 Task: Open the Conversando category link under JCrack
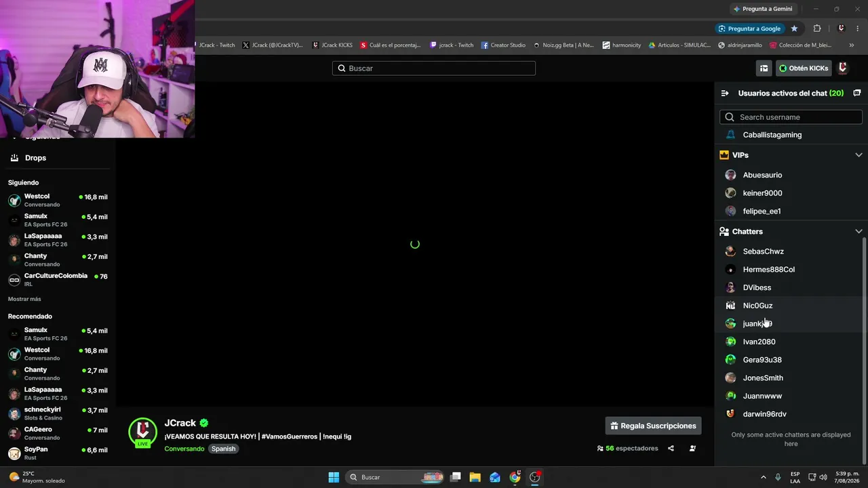click(184, 449)
